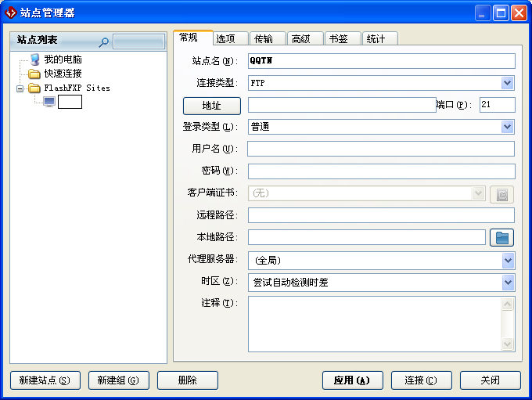The height and width of the screenshot is (400, 532).
Task: Open the time zone (时区) dropdown
Action: pyautogui.click(x=507, y=283)
